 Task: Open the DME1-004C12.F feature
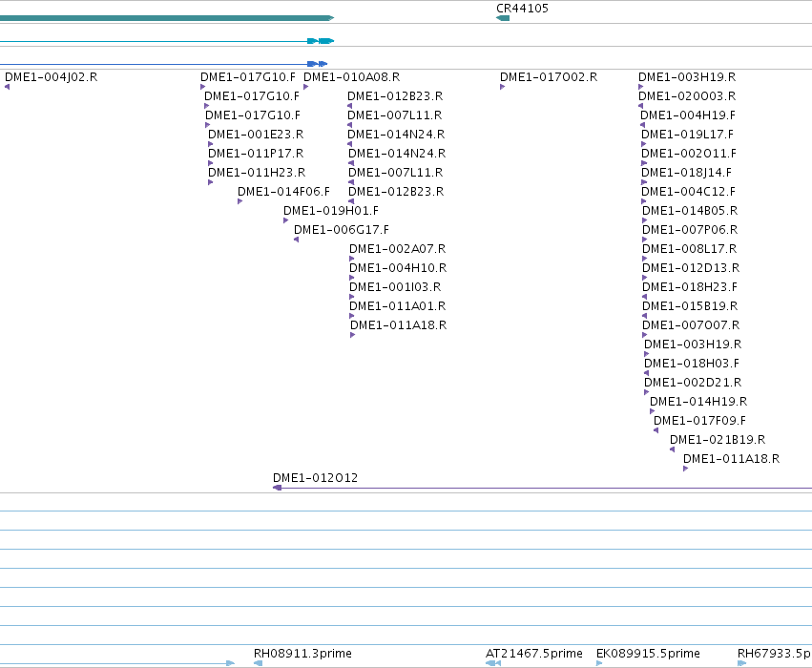coord(688,192)
